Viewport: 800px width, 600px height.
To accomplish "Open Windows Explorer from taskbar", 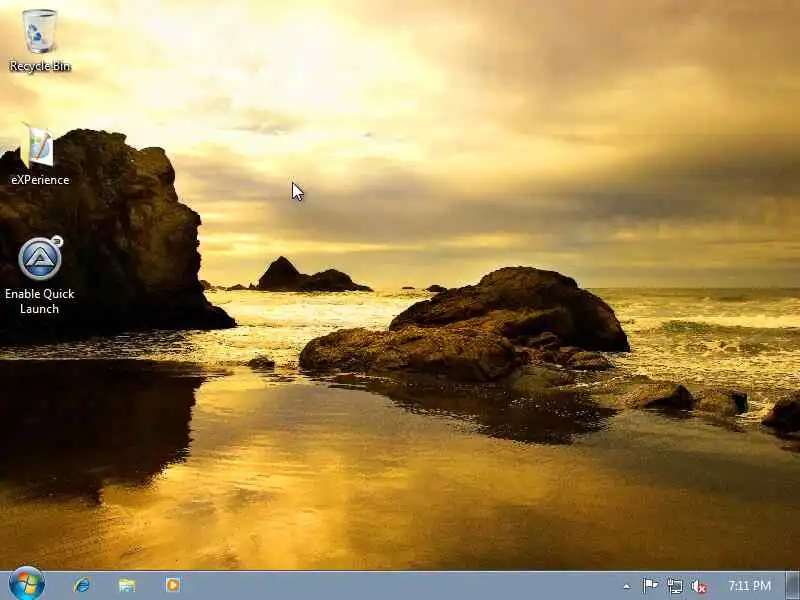I will point(127,585).
